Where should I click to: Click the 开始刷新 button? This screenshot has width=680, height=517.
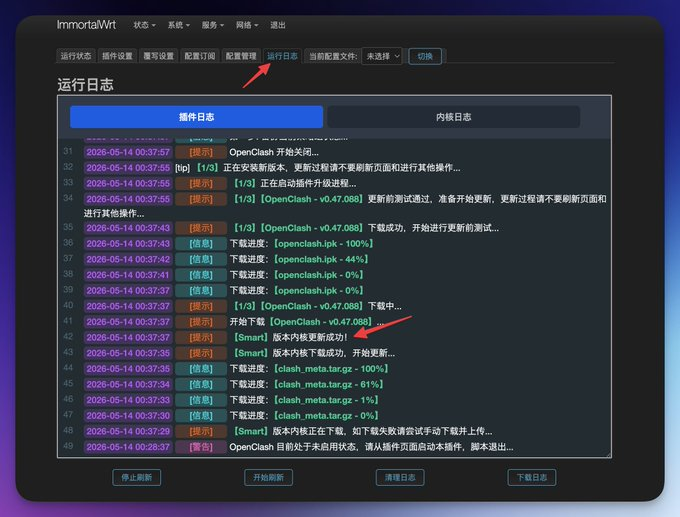pyautogui.click(x=268, y=478)
